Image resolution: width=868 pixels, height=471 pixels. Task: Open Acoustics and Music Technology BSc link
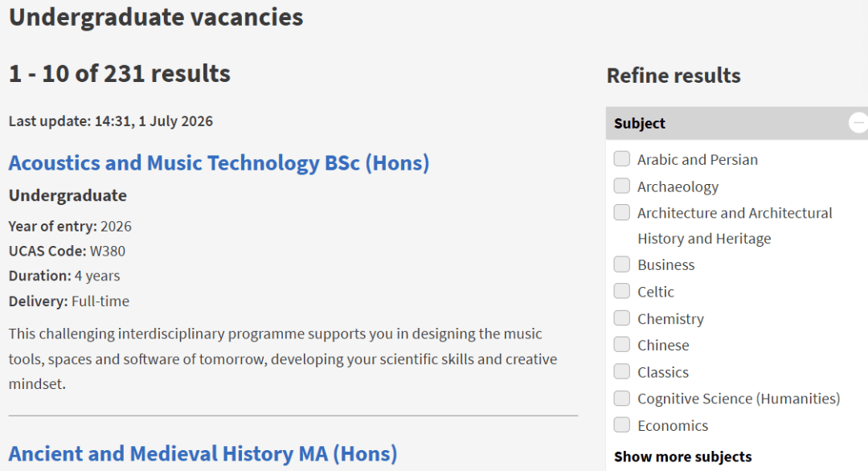pyautogui.click(x=219, y=162)
